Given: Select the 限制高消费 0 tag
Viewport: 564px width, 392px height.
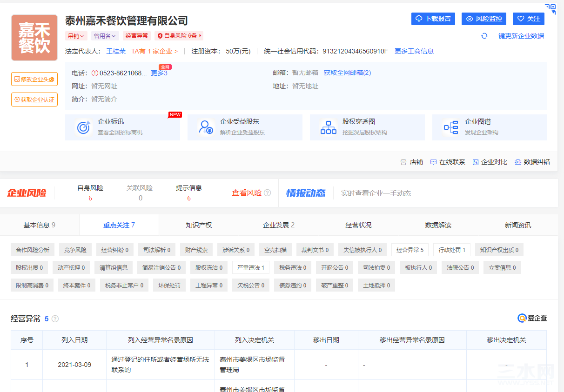Looking at the screenshot, I should (32, 285).
